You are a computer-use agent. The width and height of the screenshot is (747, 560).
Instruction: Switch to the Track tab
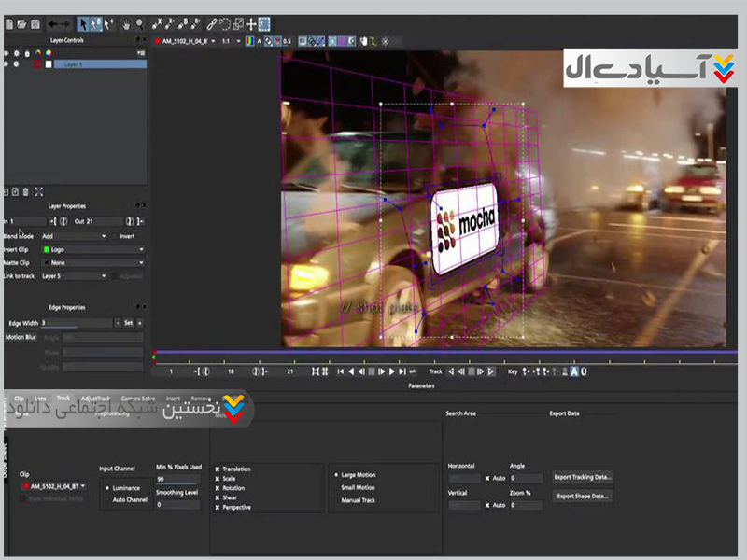pos(63,398)
